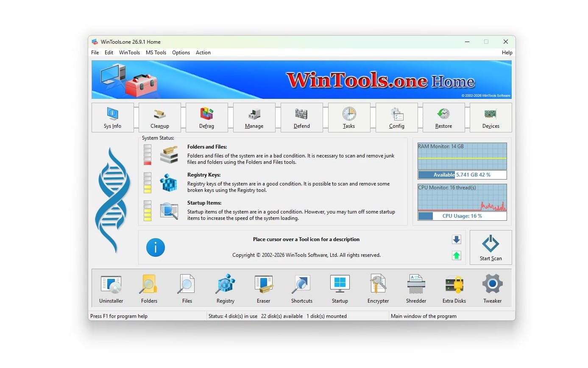
Task: Click the 'System Status:' group label
Action: [158, 138]
